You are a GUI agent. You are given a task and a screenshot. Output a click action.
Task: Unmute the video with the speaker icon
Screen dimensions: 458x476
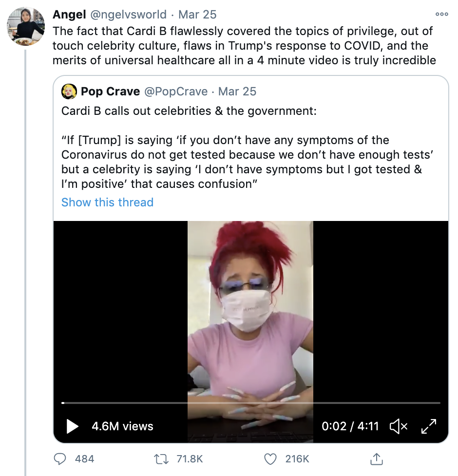(x=398, y=426)
